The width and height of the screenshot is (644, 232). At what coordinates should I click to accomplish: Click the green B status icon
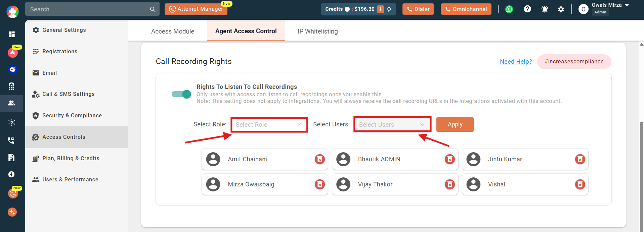point(509,9)
